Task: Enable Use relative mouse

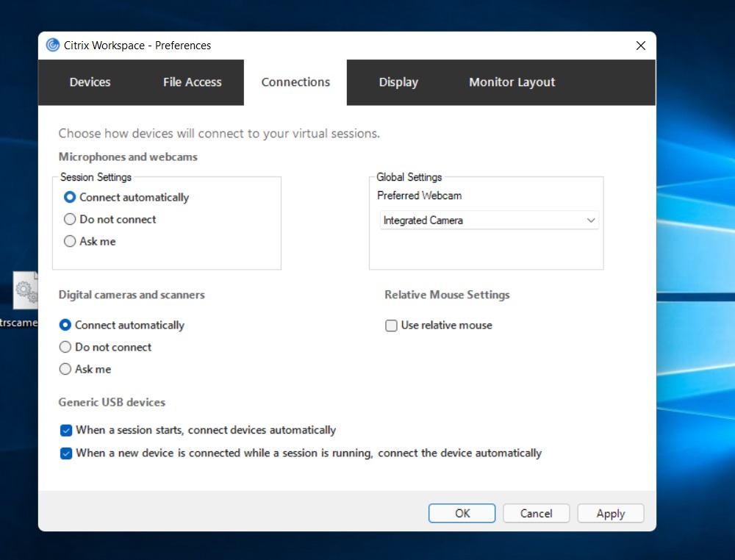Action: point(391,325)
